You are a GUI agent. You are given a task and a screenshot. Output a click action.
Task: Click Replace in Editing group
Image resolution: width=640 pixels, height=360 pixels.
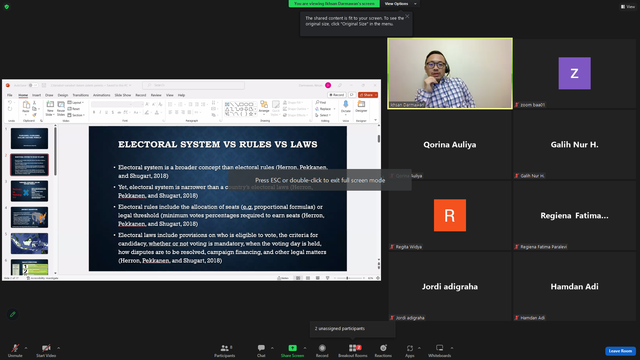325,109
